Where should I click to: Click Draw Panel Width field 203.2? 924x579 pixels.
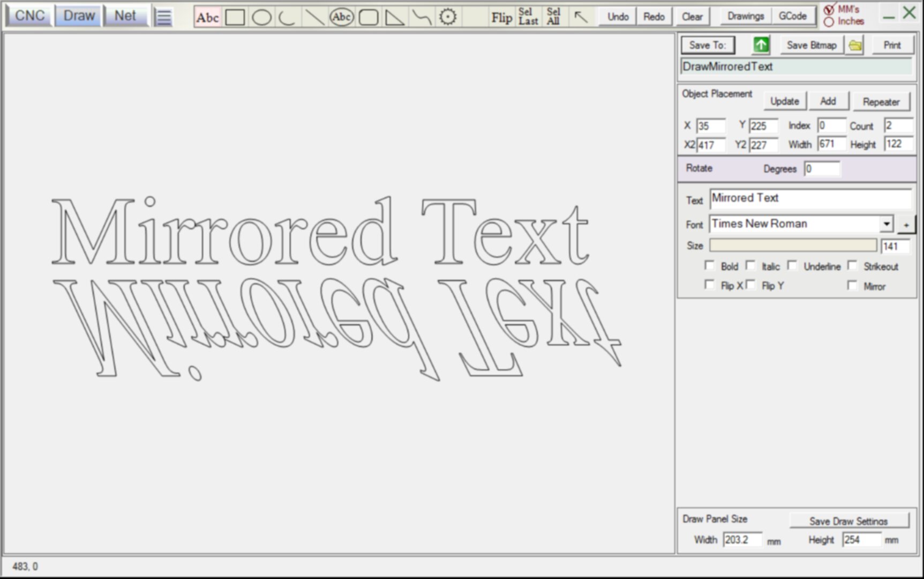click(x=742, y=539)
